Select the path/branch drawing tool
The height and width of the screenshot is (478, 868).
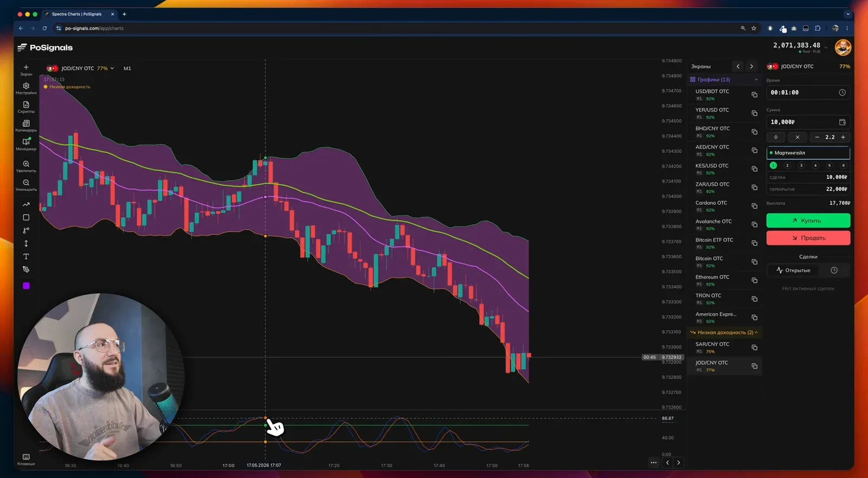coord(26,230)
